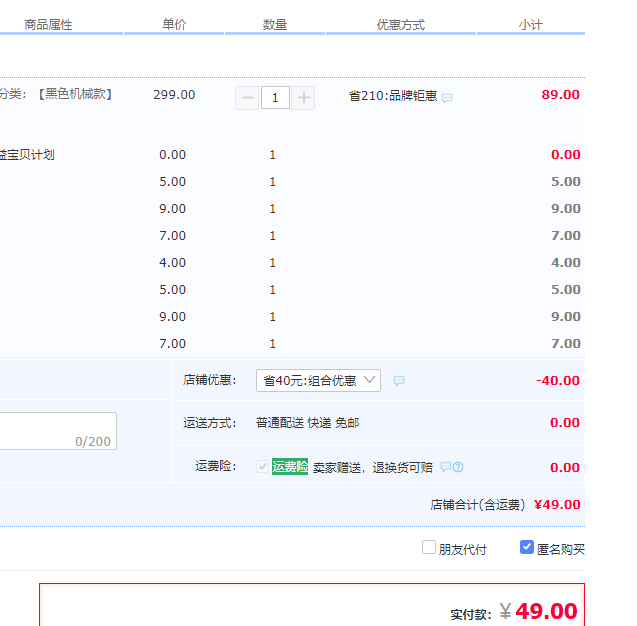Click the 商品属性 column header

pyautogui.click(x=48, y=25)
